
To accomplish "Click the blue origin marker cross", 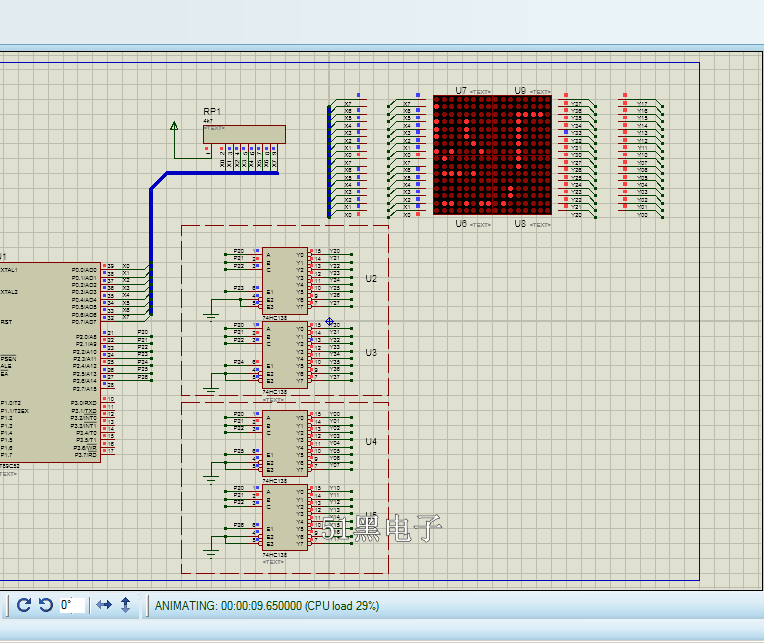I will (329, 322).
